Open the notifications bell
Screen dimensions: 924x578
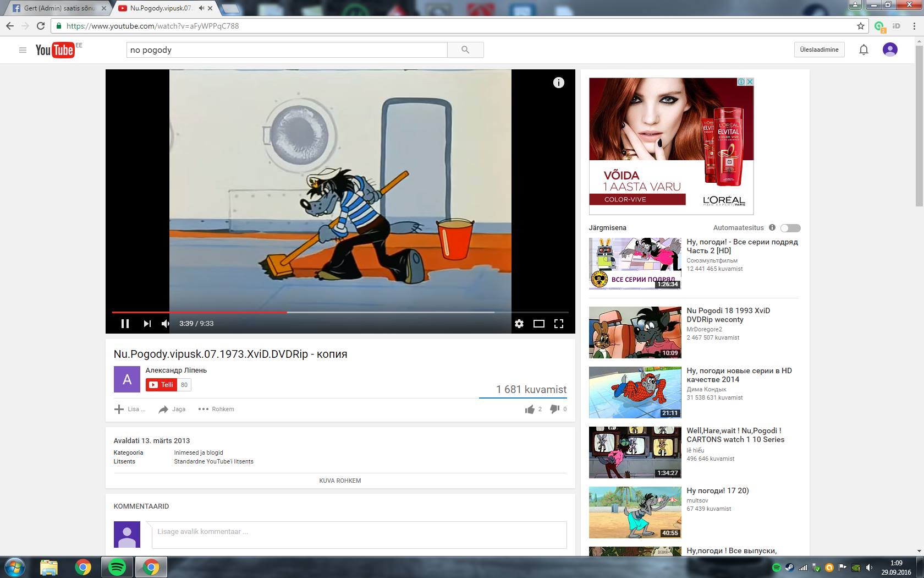pos(864,50)
